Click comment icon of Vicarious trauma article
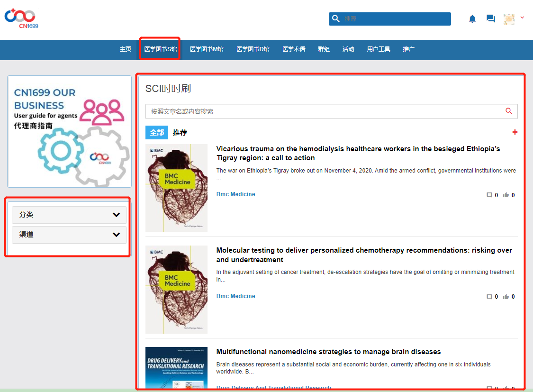The height and width of the screenshot is (392, 533). [489, 195]
